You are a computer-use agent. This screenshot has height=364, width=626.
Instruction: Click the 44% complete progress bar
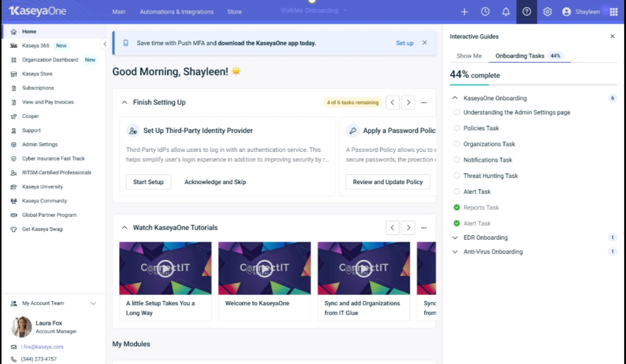click(534, 84)
